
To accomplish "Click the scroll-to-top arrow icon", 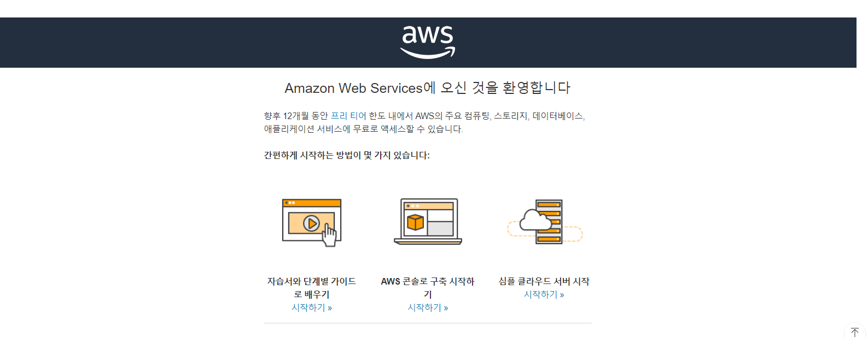I will coord(855,332).
